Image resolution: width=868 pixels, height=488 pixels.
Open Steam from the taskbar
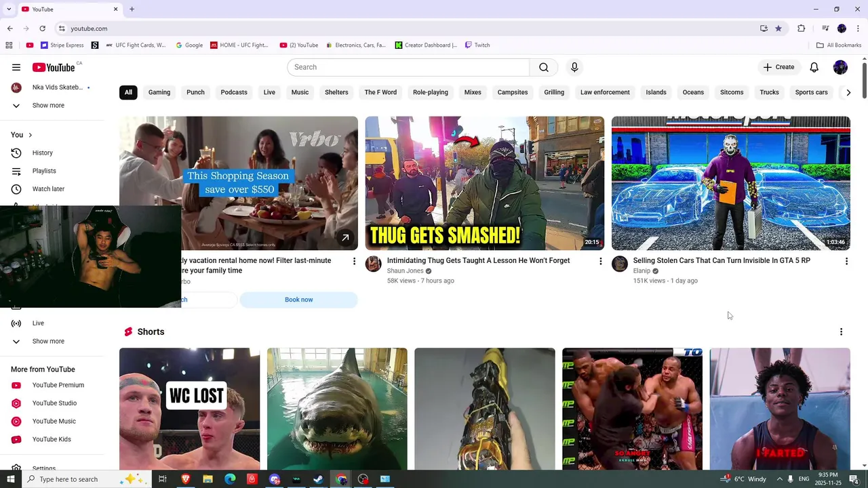click(318, 479)
